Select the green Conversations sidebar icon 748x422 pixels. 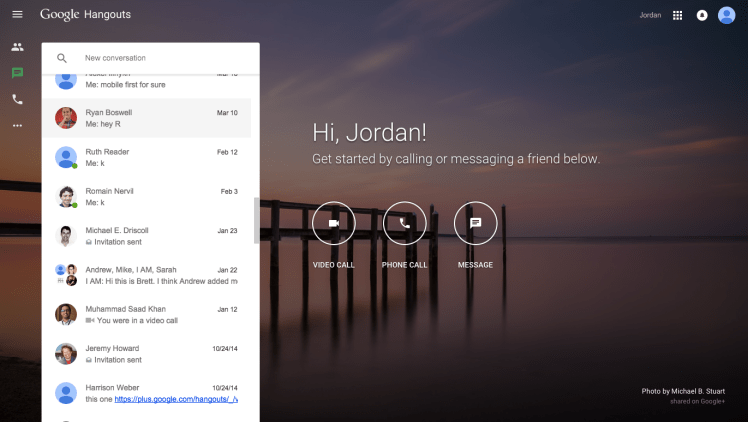pos(17,73)
